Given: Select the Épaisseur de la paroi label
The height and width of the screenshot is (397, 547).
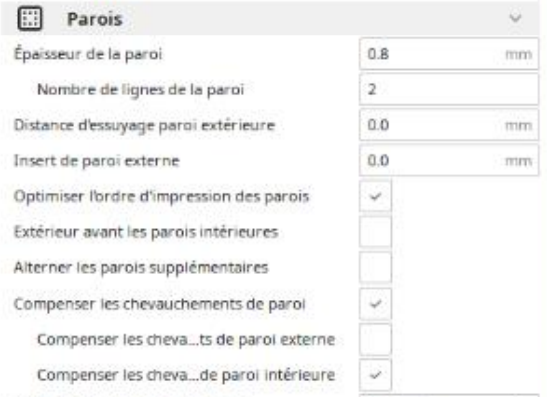Looking at the screenshot, I should pyautogui.click(x=88, y=54).
